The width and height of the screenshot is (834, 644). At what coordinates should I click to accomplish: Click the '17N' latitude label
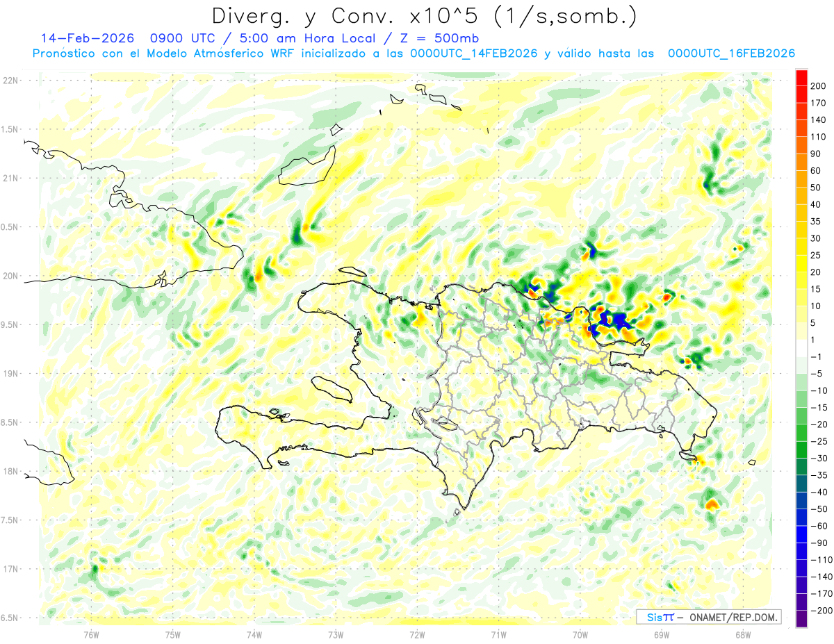coord(10,569)
